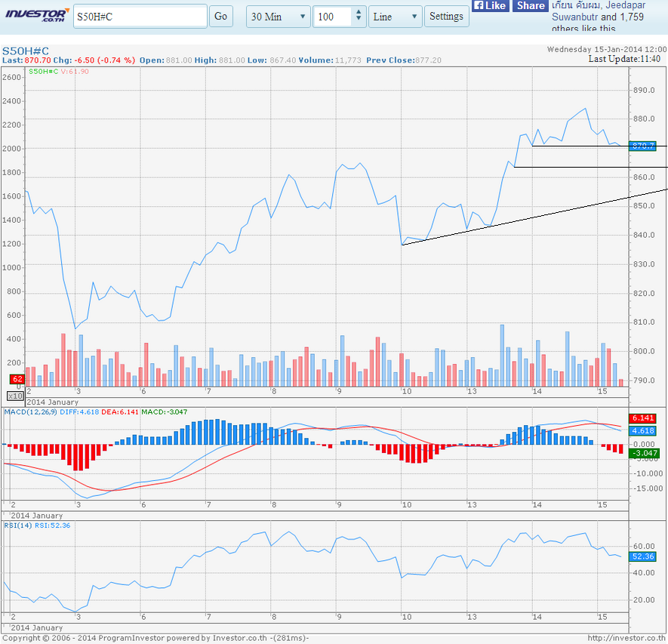Viewport: 668px width, 644px height.
Task: Click the symbol input field containing S50H#C
Action: click(x=140, y=17)
